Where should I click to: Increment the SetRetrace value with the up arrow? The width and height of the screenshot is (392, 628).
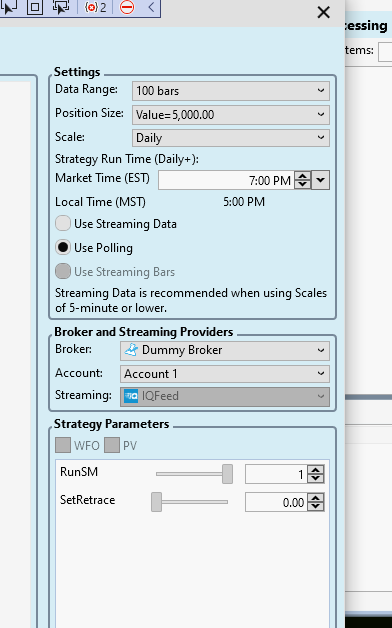[x=316, y=498]
